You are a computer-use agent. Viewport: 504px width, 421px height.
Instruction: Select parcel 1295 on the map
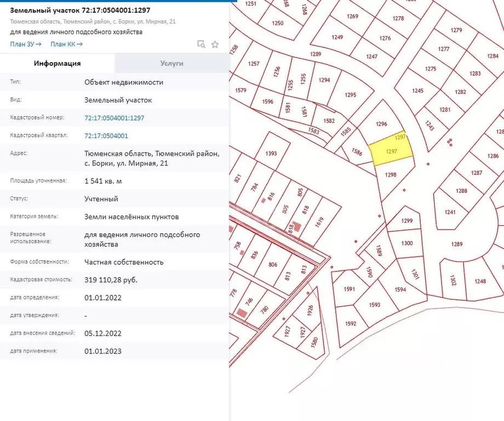click(351, 95)
